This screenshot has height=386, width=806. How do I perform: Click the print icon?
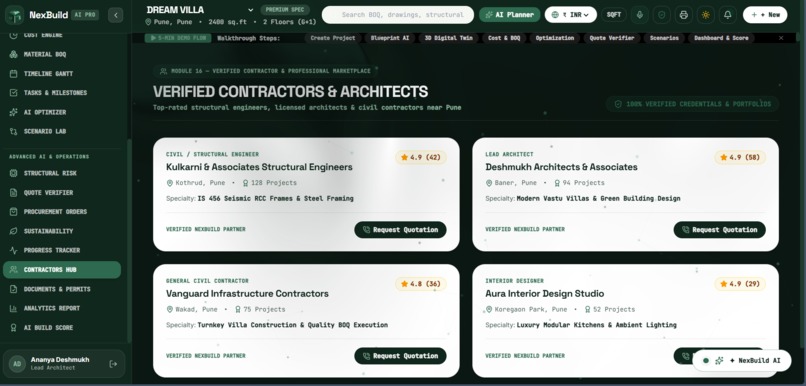click(x=684, y=15)
